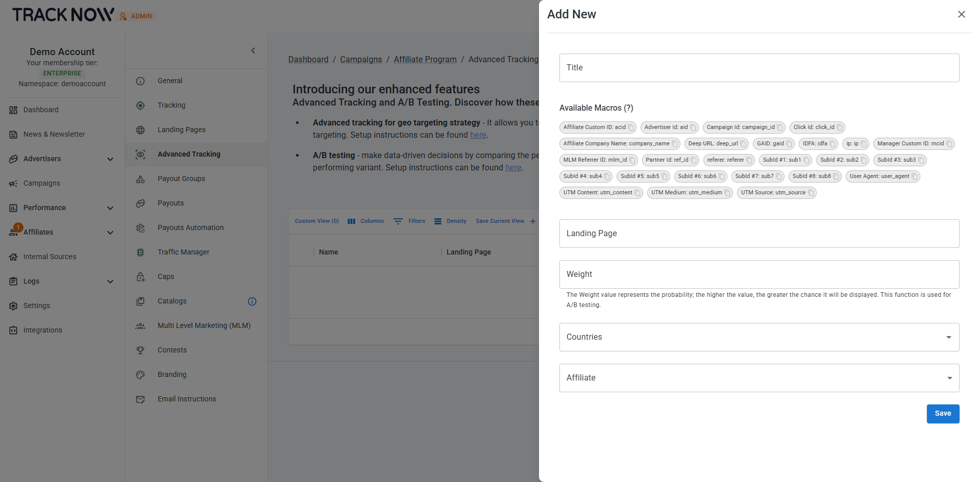Click the Filters icon in toolbar
The image size is (980, 482).
[x=398, y=221]
